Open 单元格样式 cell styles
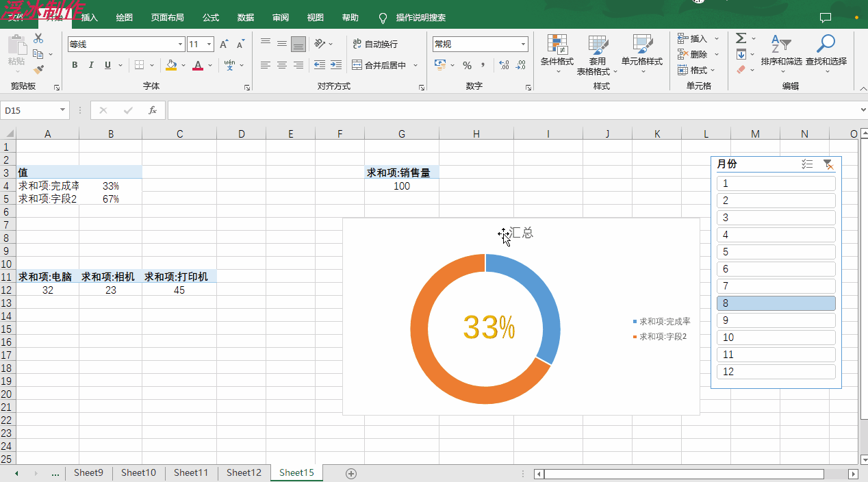The image size is (868, 482). point(642,55)
